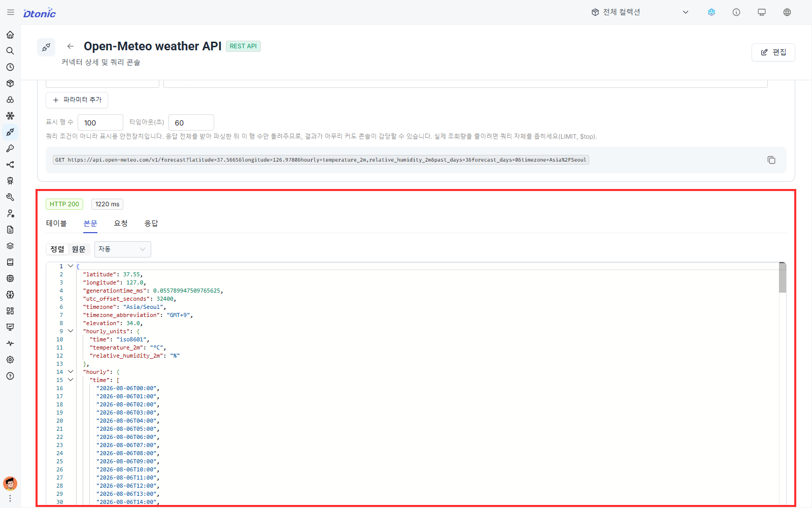The image size is (812, 508).
Task: Click the Dtonic logo
Action: tap(40, 13)
